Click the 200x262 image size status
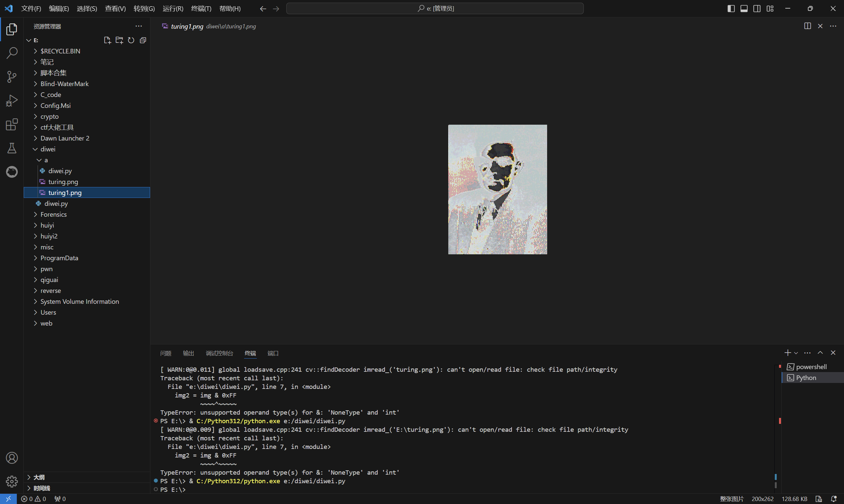 pyautogui.click(x=763, y=499)
